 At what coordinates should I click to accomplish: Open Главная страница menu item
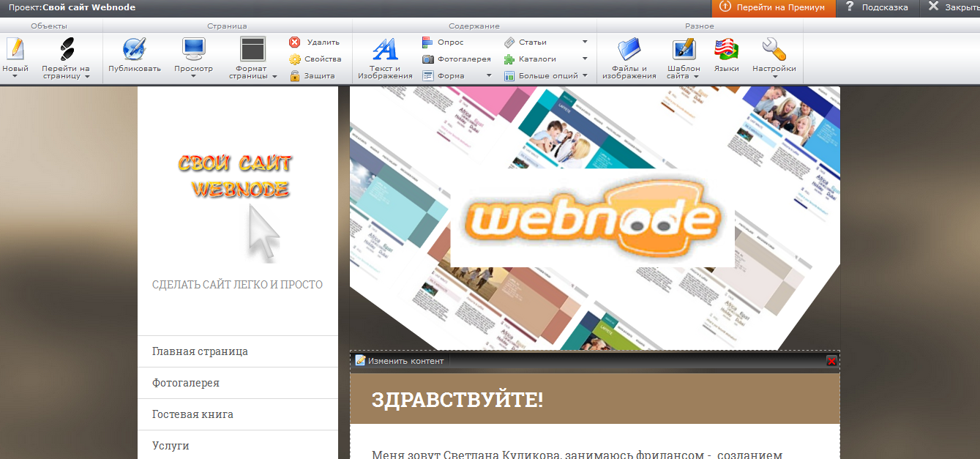(x=238, y=351)
